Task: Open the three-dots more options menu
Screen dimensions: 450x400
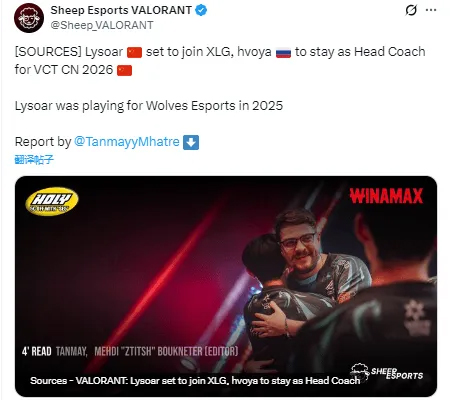Action: click(431, 10)
